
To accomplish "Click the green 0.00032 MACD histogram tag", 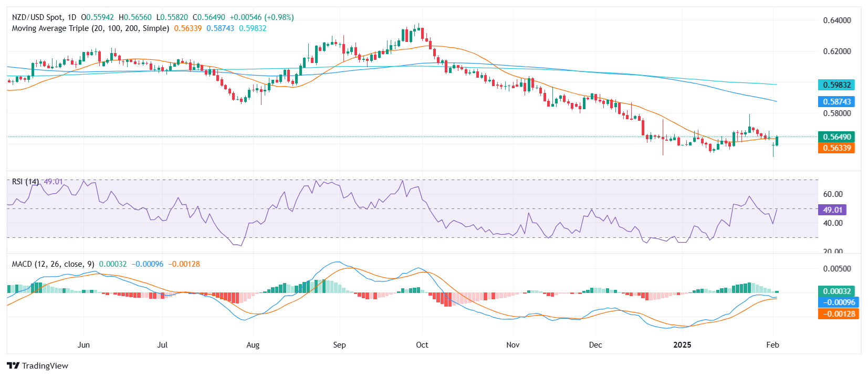I will [836, 291].
